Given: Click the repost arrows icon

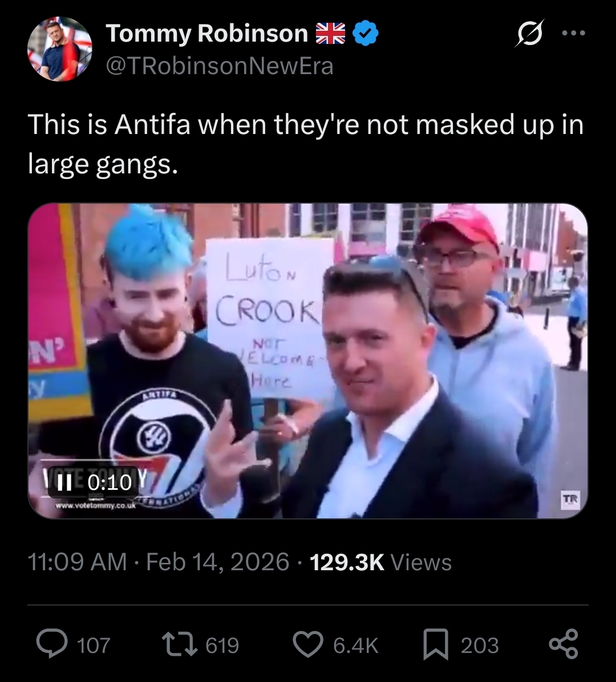Looking at the screenshot, I should click(179, 644).
